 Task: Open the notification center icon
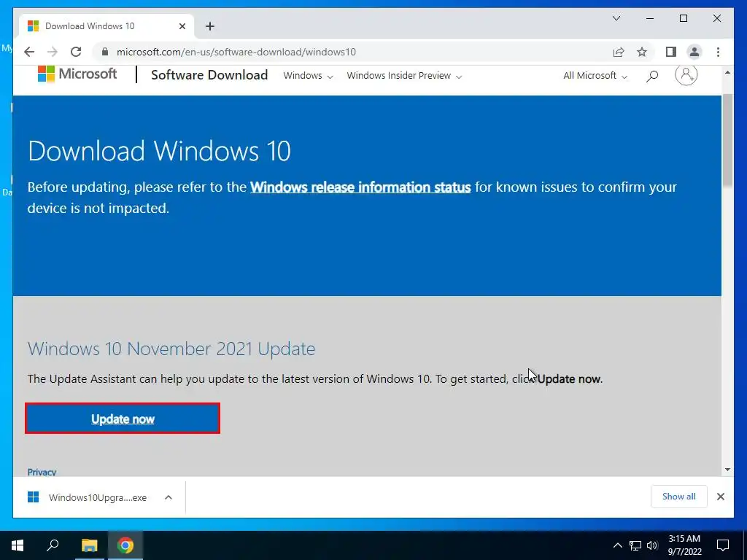click(723, 545)
